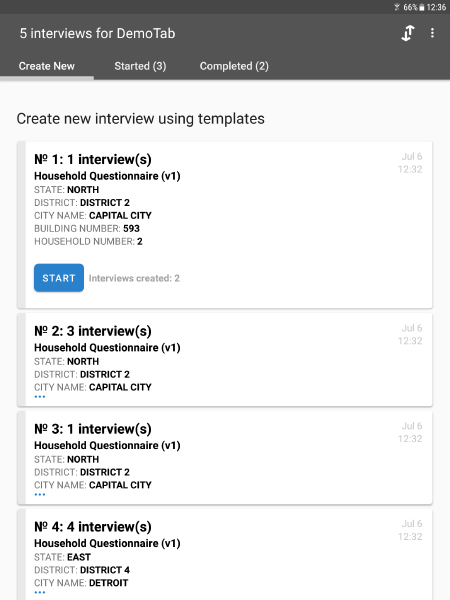Tap the 12:36 clock in status bar
450x600 pixels.
(436, 7)
